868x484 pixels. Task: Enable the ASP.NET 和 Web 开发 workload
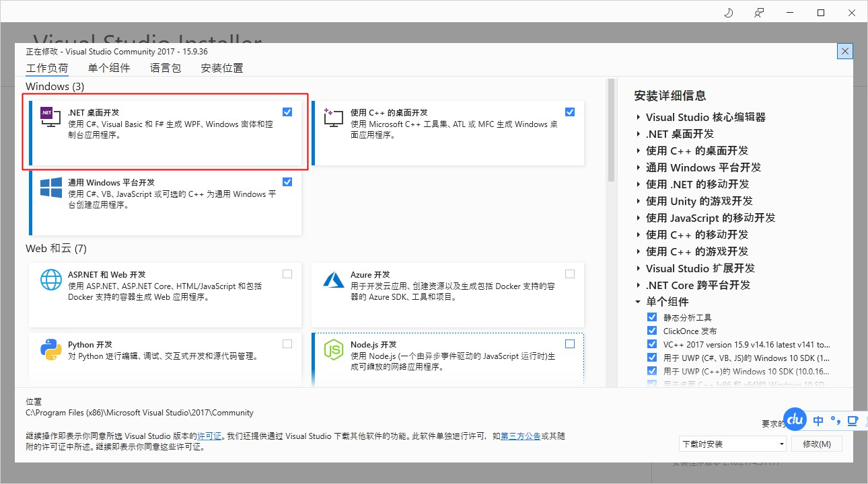pos(287,274)
